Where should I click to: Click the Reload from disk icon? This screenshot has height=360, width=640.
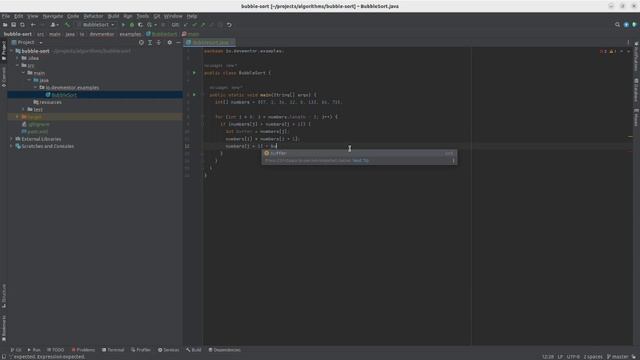[22, 25]
